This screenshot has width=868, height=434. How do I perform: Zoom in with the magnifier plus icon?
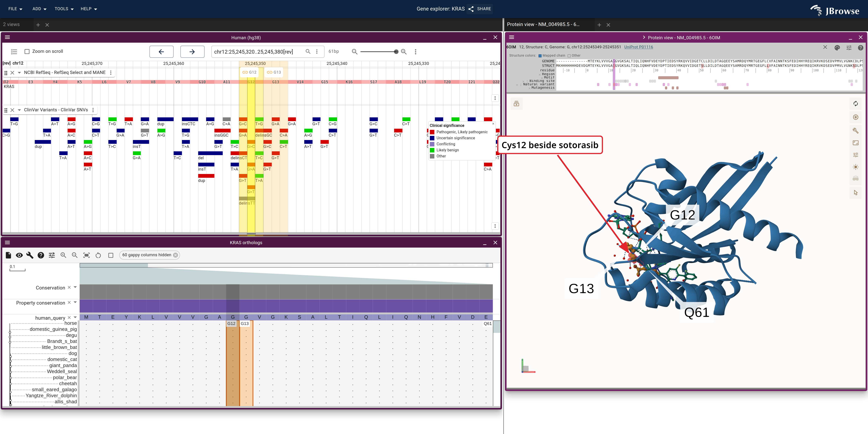click(x=404, y=52)
